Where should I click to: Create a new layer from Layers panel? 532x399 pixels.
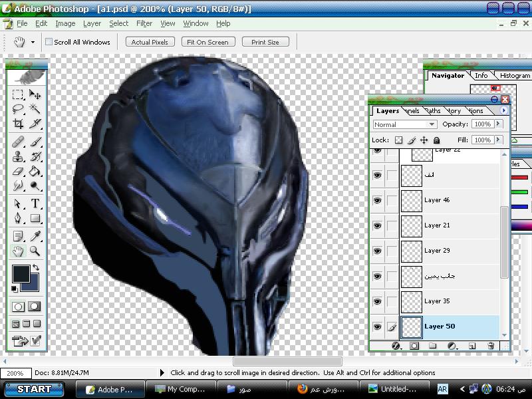[x=472, y=346]
